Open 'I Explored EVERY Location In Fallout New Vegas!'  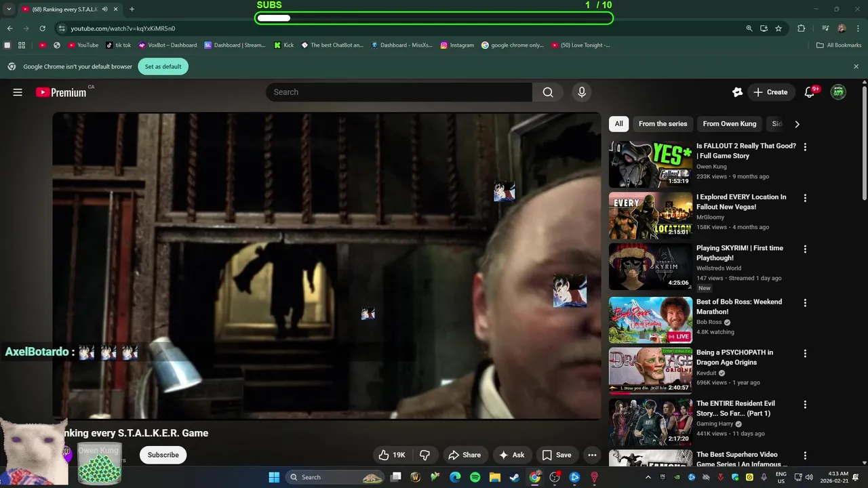[x=741, y=202]
